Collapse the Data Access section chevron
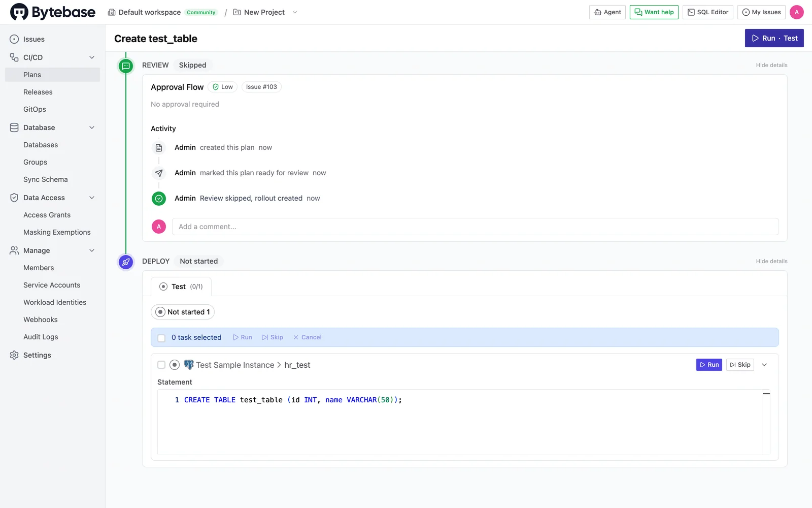This screenshot has width=812, height=508. click(x=92, y=198)
